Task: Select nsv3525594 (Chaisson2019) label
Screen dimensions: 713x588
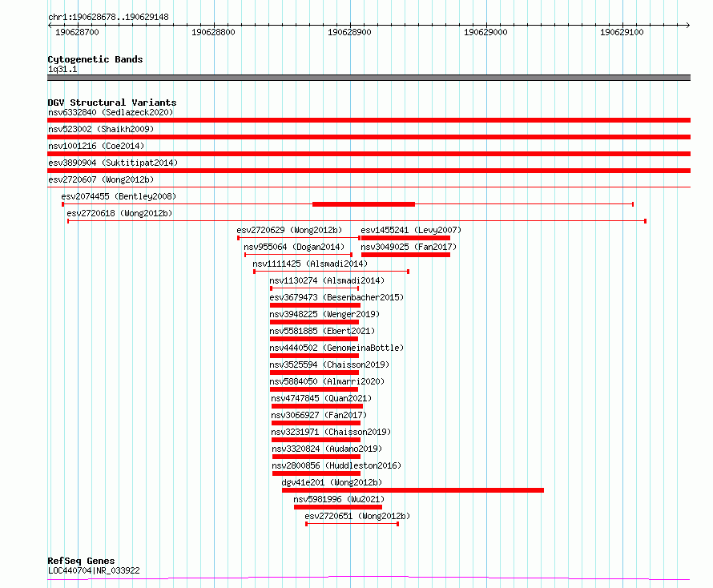Action: click(329, 364)
